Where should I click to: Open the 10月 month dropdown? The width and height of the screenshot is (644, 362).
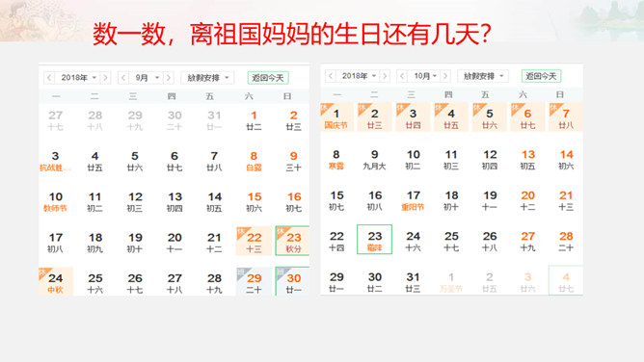click(x=424, y=76)
